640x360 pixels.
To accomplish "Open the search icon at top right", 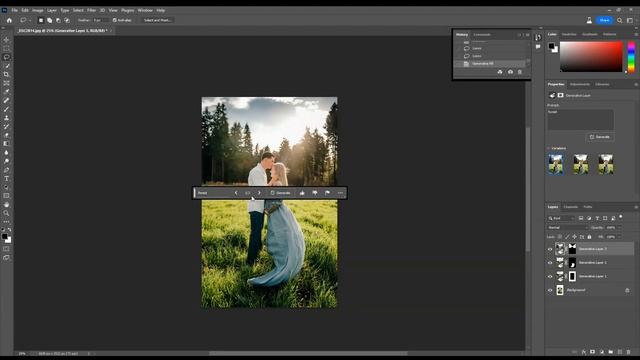I will tap(620, 20).
